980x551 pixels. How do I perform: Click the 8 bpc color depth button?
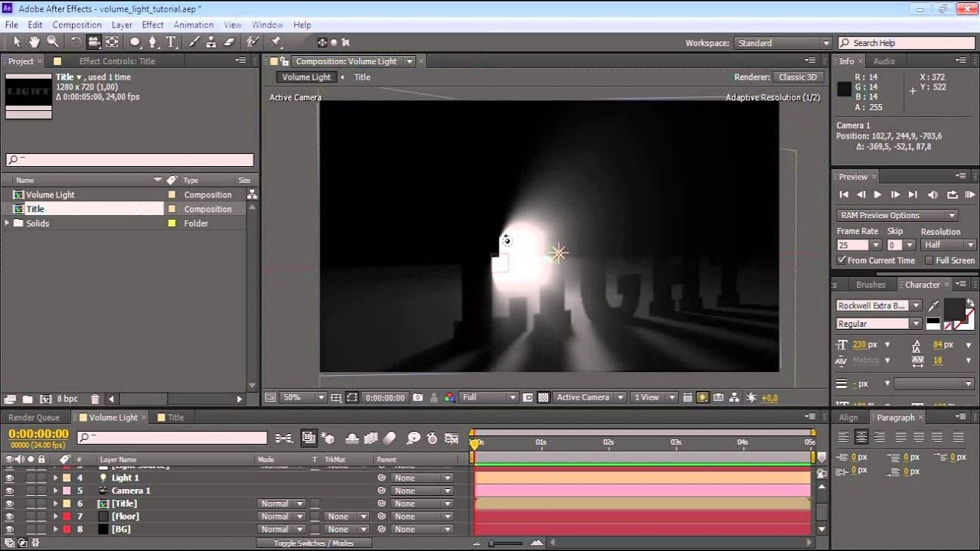pyautogui.click(x=67, y=399)
